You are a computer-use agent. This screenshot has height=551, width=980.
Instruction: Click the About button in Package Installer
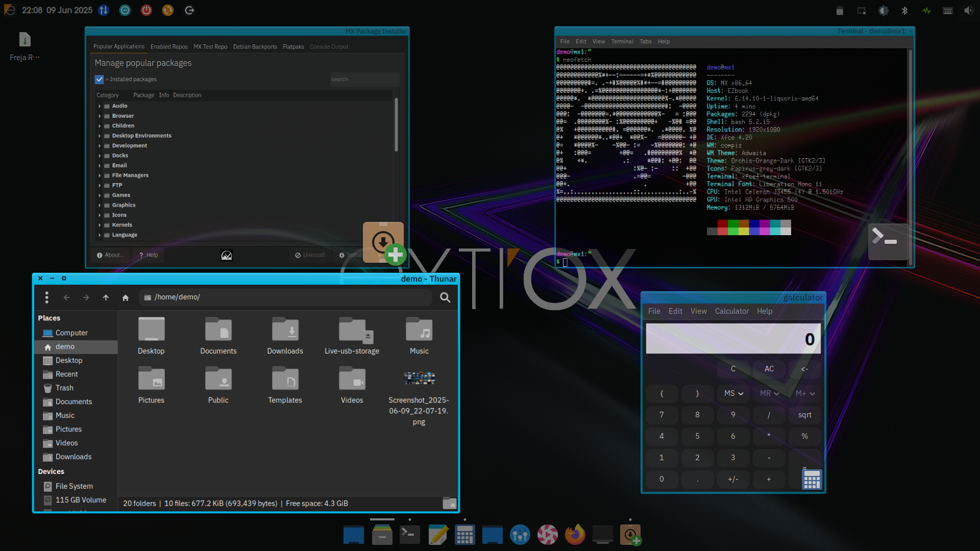pos(110,255)
